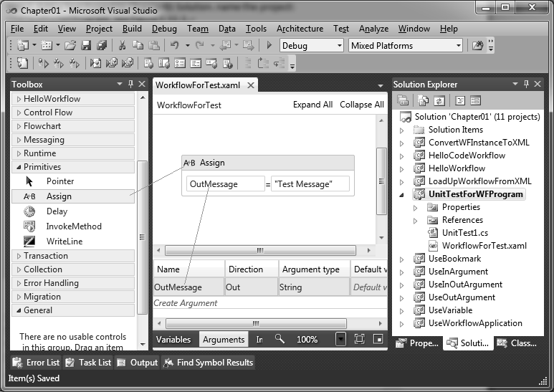Screen dimensions: 554x392
Task: Select UnitTest1.cs in Solution Explorer
Action: point(458,233)
